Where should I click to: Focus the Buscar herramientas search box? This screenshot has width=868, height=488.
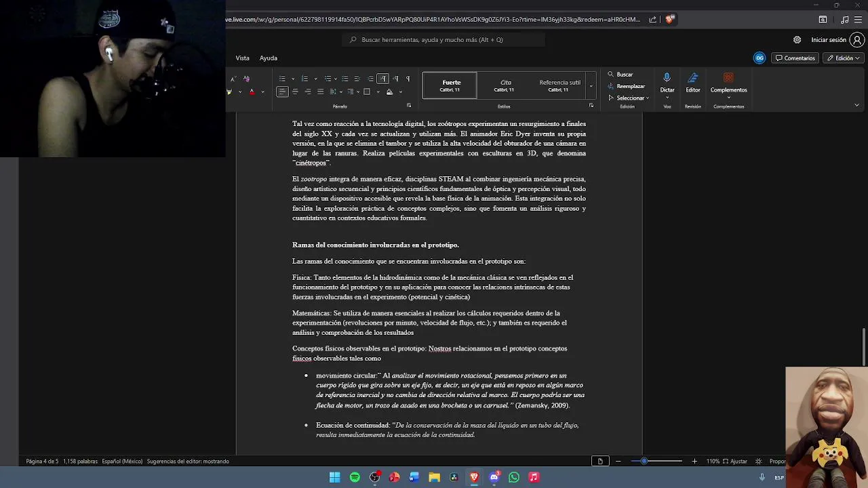tap(444, 40)
